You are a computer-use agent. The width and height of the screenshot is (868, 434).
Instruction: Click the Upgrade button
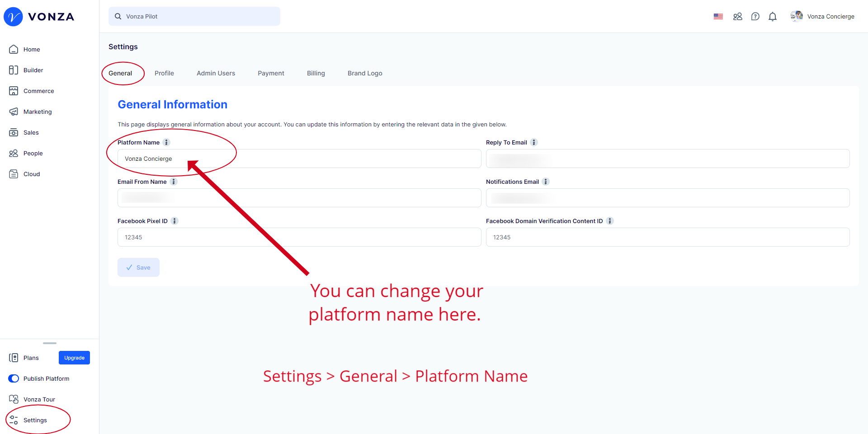click(74, 358)
